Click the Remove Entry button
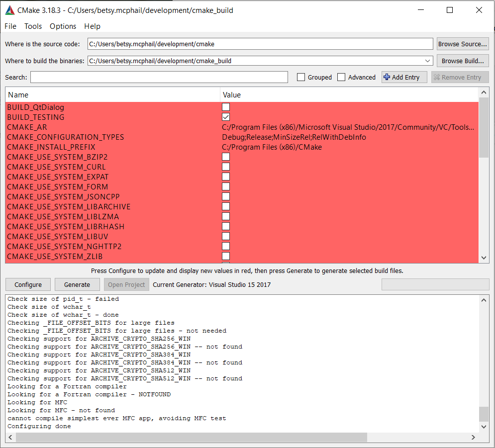Image resolution: width=495 pixels, height=448 pixels. [x=460, y=77]
